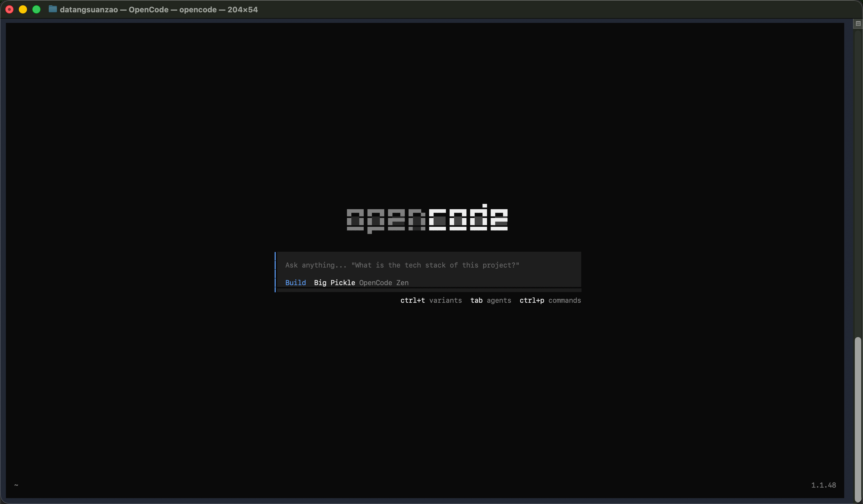Click the version number 1.1.48
This screenshot has width=863, height=504.
pos(823,485)
